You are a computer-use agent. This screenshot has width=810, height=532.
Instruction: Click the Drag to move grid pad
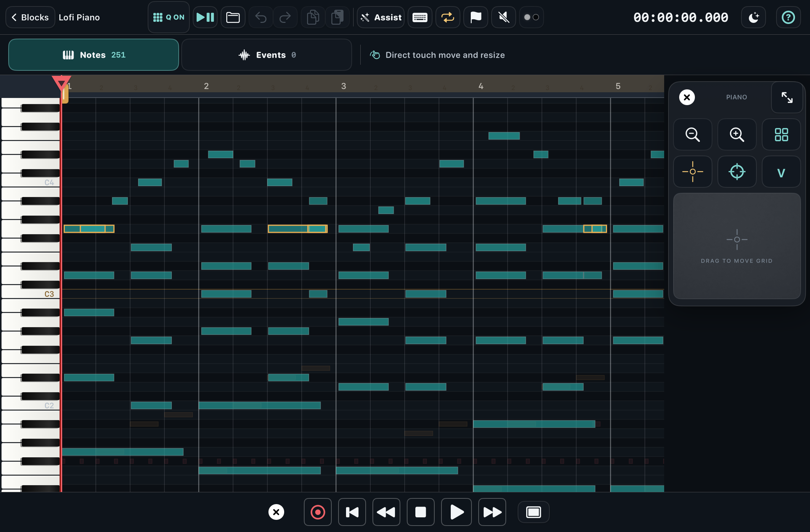tap(737, 246)
